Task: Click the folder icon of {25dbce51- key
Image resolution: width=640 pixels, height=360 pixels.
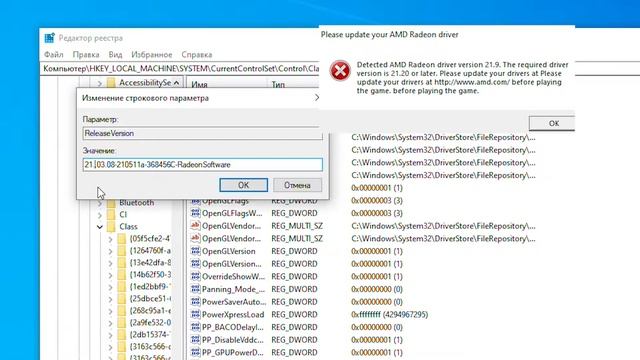Action: point(122,298)
